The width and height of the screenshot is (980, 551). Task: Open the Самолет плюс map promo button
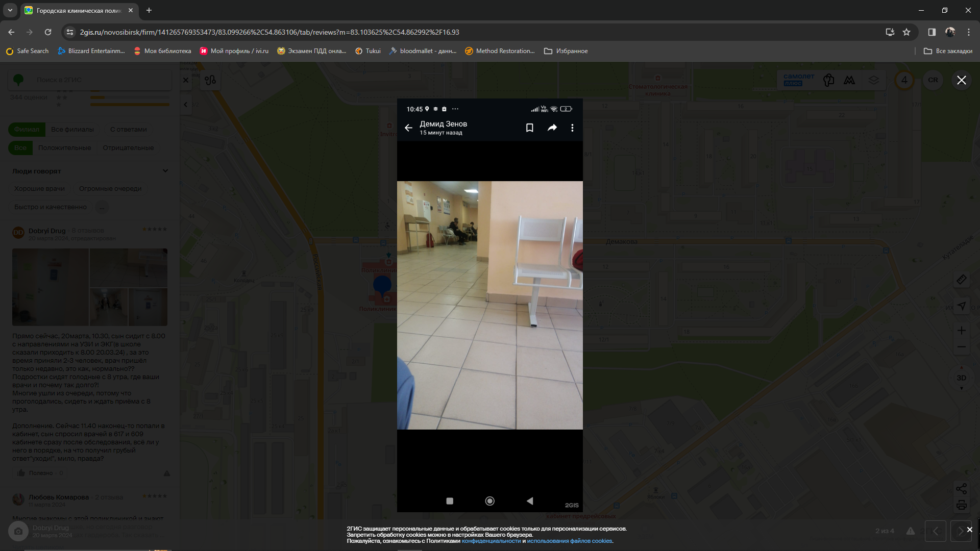click(x=798, y=80)
